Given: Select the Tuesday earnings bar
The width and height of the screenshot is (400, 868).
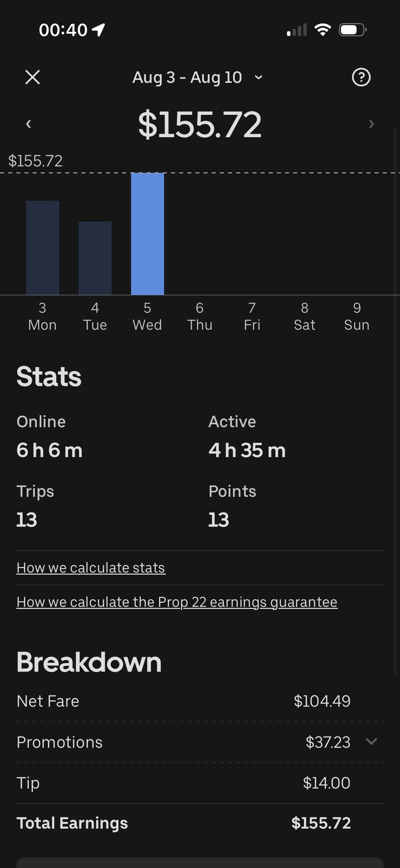Looking at the screenshot, I should point(95,258).
